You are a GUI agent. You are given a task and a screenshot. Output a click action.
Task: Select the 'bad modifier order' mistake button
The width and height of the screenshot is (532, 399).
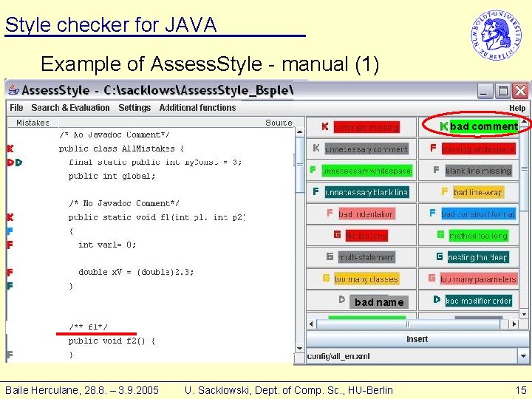469,301
